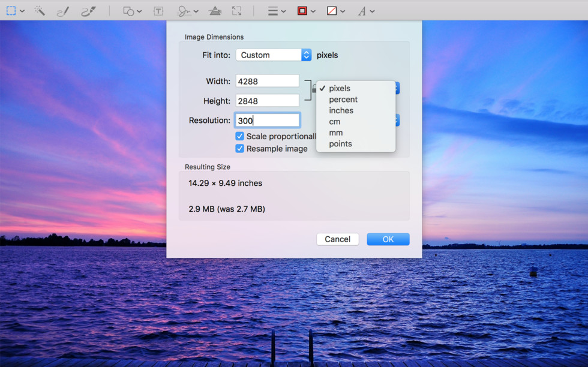Select inches in the units menu
This screenshot has height=367, width=588.
point(341,110)
